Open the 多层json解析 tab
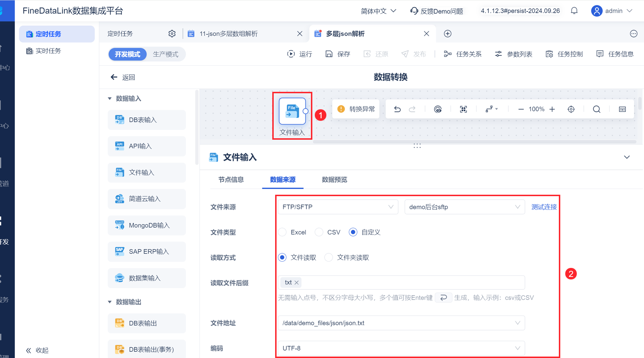Viewport: 644px width, 358px height. pyautogui.click(x=373, y=34)
